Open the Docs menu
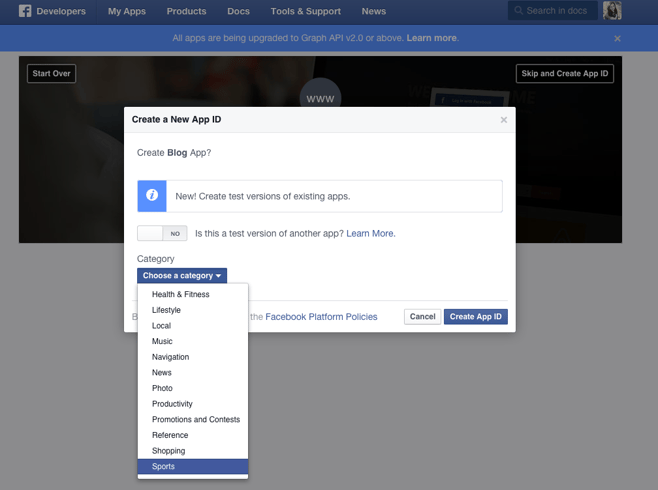658x490 pixels. tap(238, 11)
